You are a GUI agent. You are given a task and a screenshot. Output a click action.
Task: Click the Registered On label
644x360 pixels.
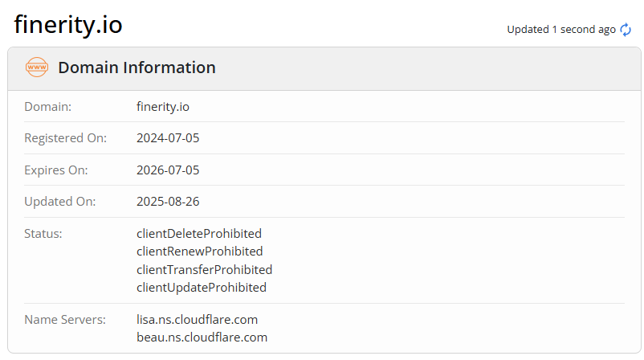(x=65, y=138)
